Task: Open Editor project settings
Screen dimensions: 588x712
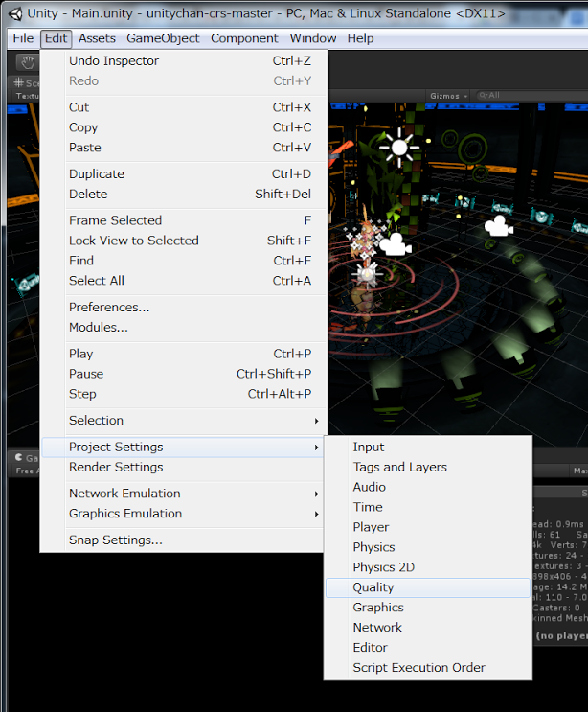Action: (x=428, y=648)
